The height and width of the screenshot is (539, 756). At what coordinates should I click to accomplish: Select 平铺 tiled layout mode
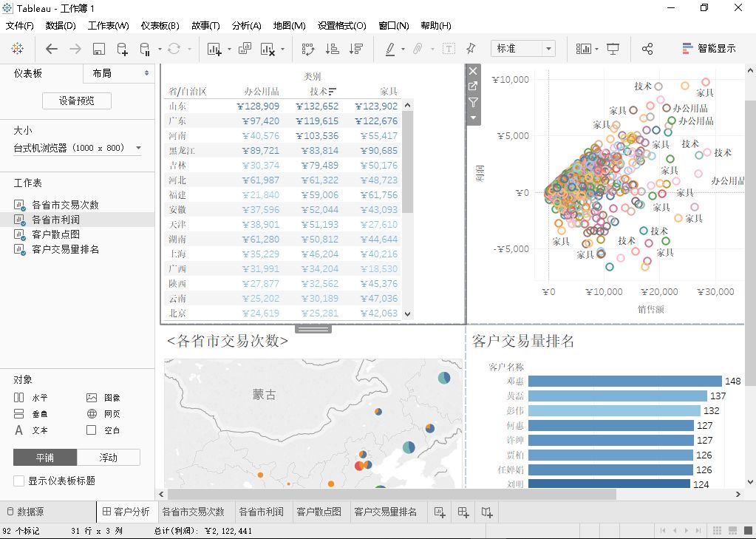(45, 458)
